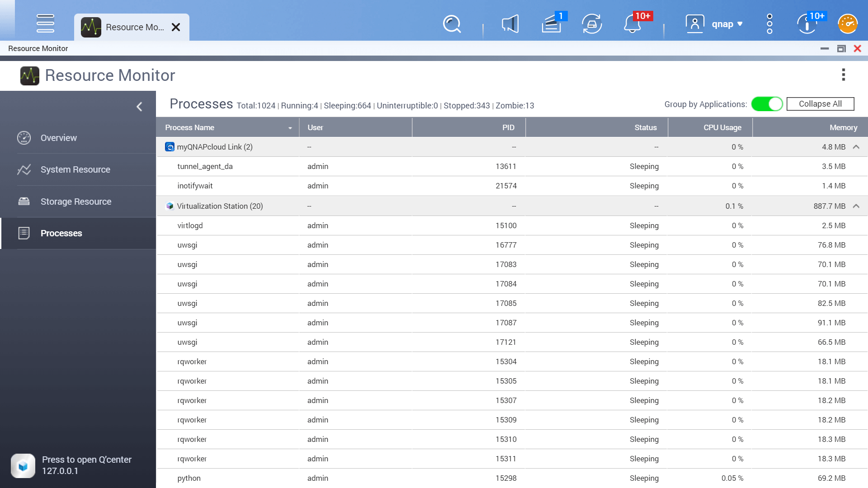Open the notifications bell icon
The height and width of the screenshot is (488, 868).
[632, 24]
